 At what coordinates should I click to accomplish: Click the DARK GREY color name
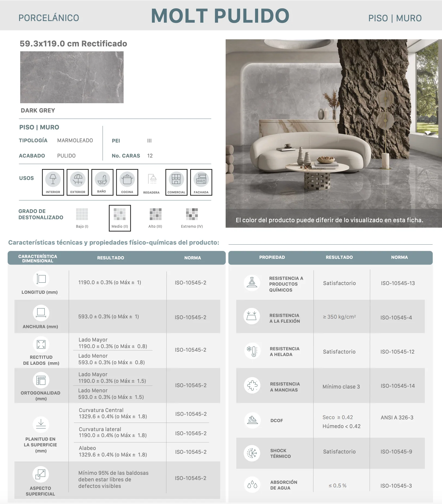pyautogui.click(x=38, y=111)
